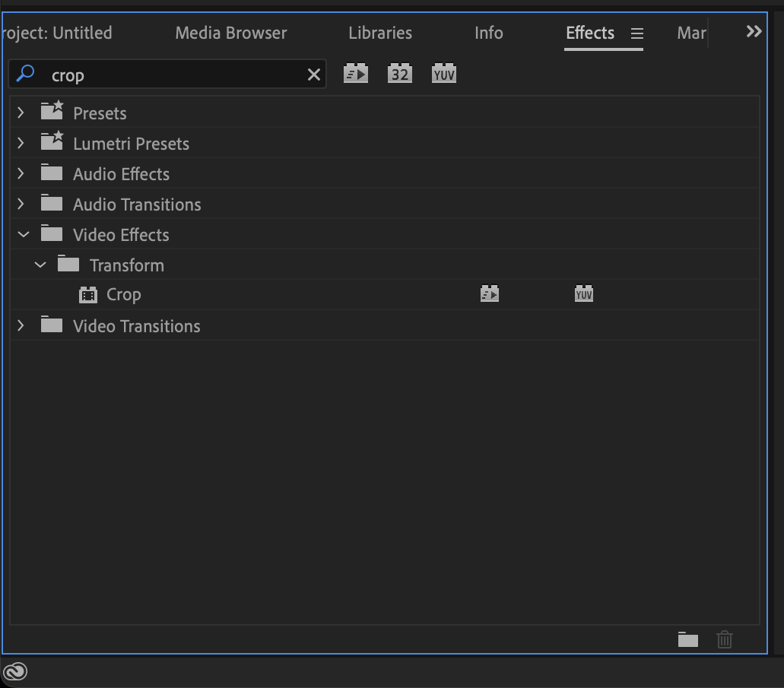Switch to the Info tab
Screen dimensions: 784x688
click(x=488, y=33)
